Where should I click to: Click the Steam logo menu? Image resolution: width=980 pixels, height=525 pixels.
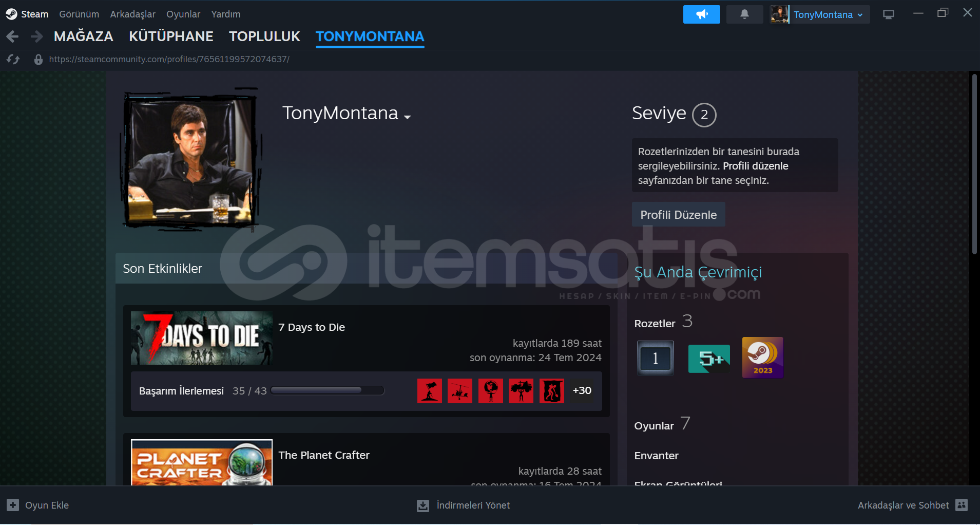point(11,14)
